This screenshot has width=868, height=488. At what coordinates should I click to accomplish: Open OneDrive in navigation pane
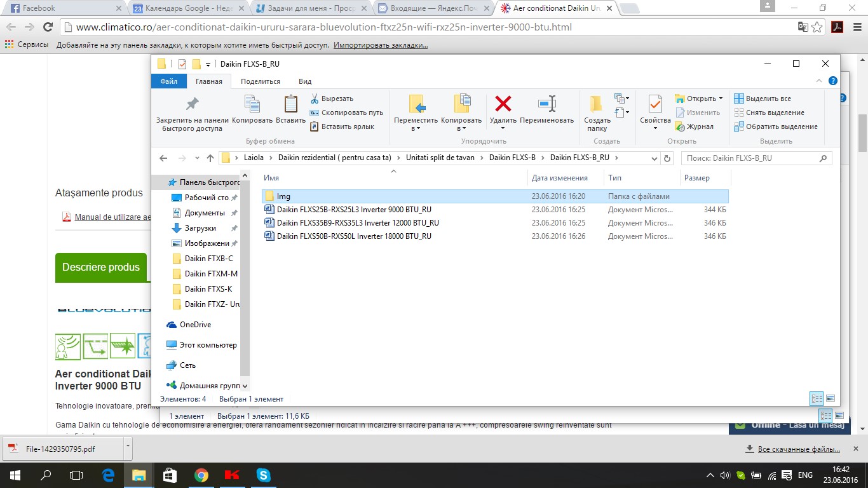pyautogui.click(x=195, y=325)
